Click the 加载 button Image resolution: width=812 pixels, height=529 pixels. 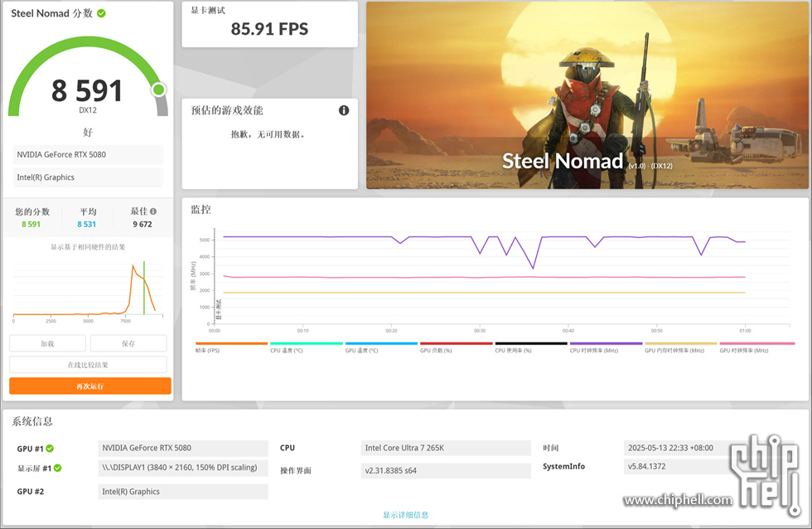point(48,343)
